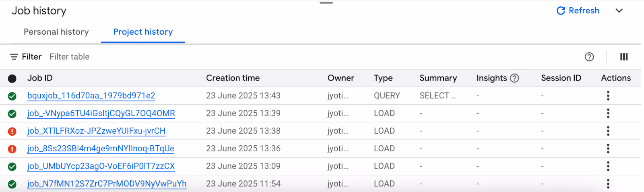Click the Refresh button
644x192 pixels.
(x=578, y=11)
